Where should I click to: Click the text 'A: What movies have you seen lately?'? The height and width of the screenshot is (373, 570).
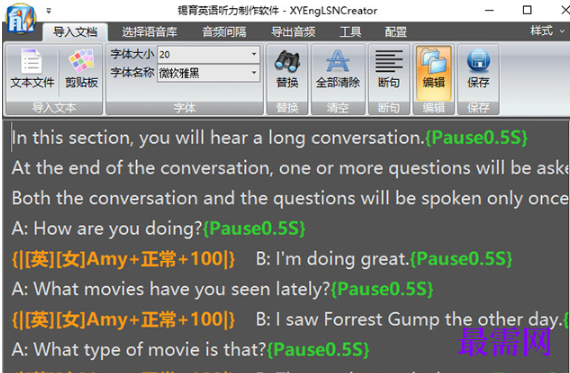171,289
